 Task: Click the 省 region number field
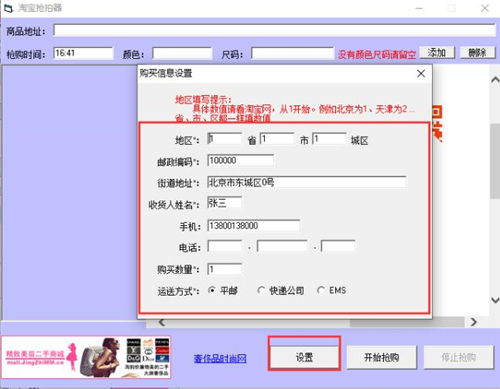(225, 138)
